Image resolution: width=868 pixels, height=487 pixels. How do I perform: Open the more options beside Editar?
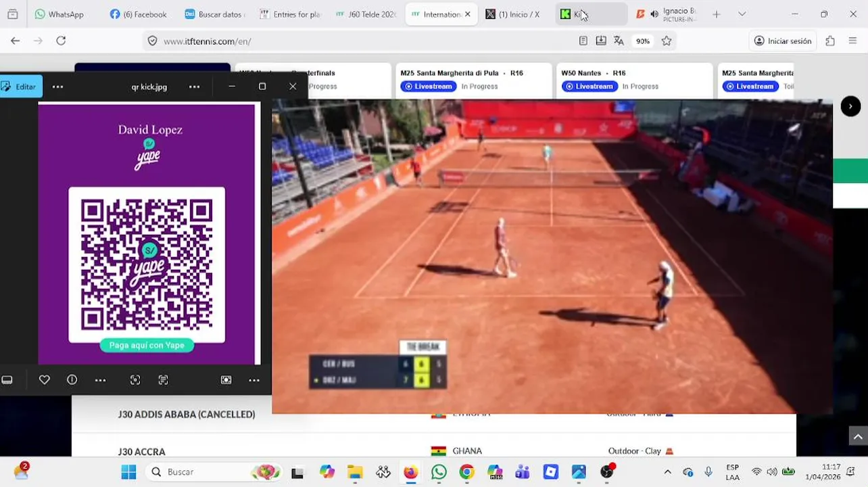(58, 87)
